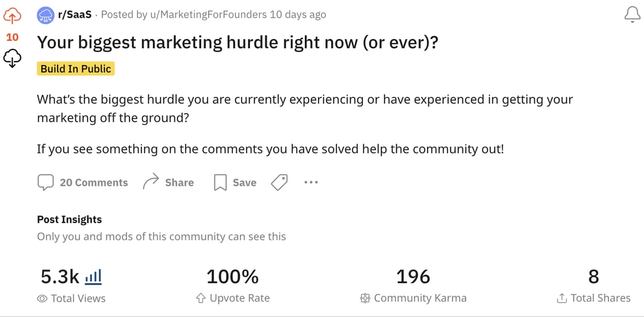Image resolution: width=644 pixels, height=317 pixels.
Task: Click the share arrow icon
Action: 151,182
